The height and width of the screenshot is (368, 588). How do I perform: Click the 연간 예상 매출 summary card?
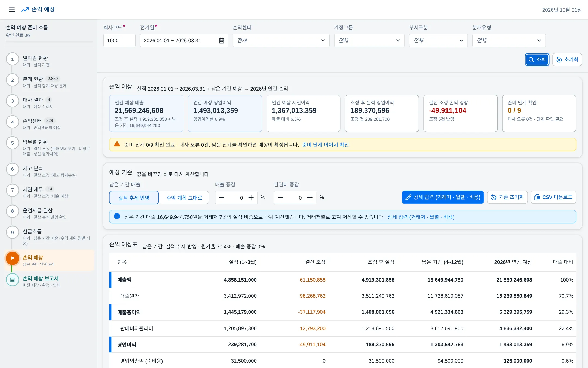coord(146,113)
